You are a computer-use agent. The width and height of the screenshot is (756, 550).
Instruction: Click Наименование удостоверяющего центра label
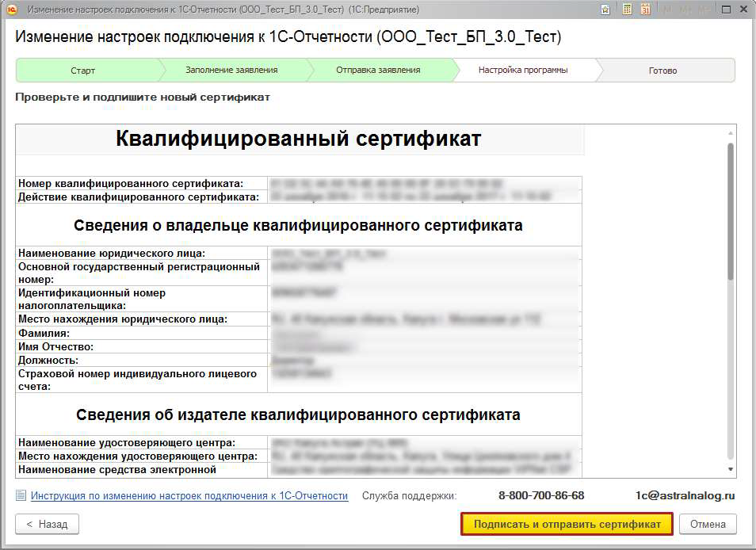pyautogui.click(x=127, y=442)
